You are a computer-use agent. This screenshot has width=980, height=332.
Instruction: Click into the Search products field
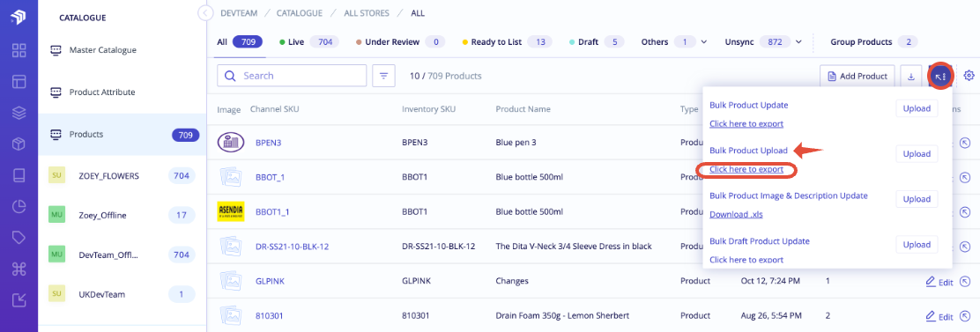pos(292,76)
